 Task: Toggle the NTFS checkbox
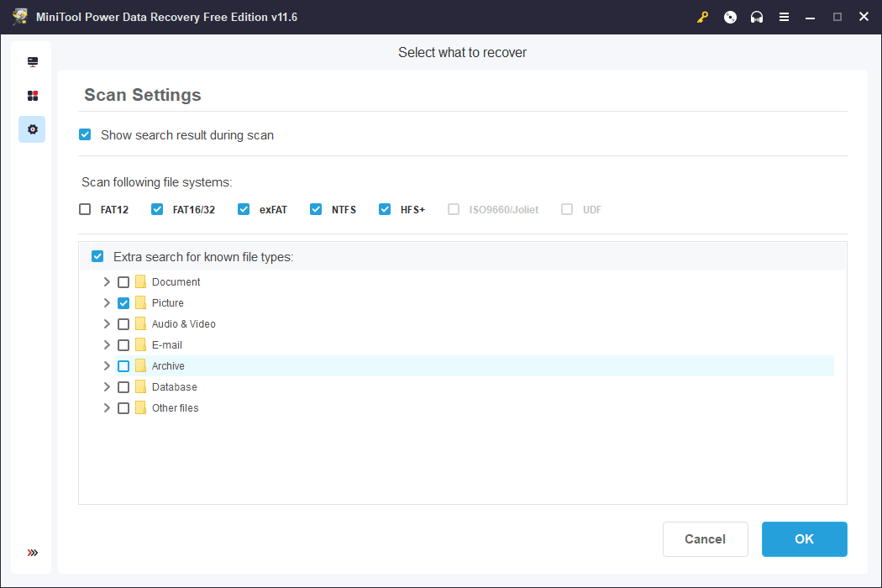pyautogui.click(x=316, y=209)
